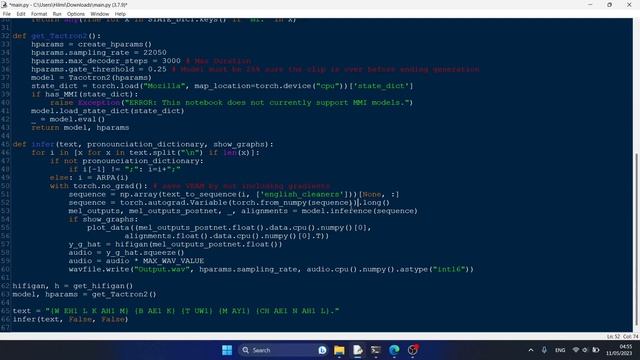Open the Run menu
640x360 pixels.
[57, 14]
